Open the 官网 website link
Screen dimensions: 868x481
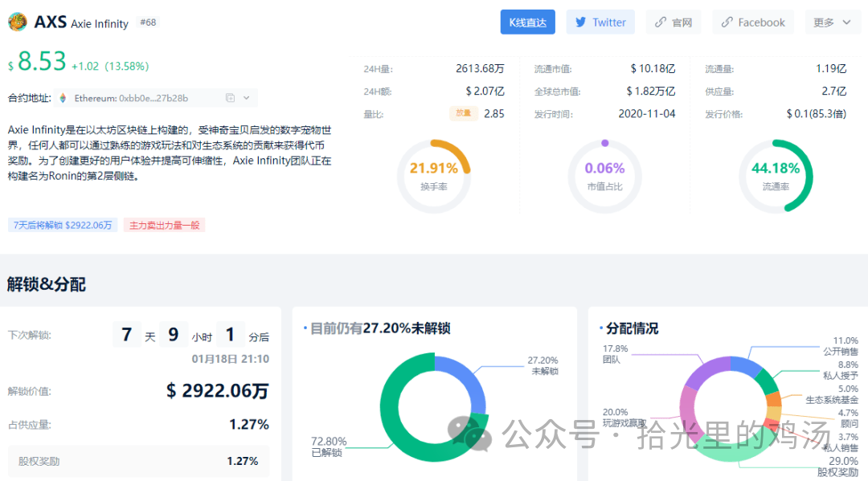674,22
